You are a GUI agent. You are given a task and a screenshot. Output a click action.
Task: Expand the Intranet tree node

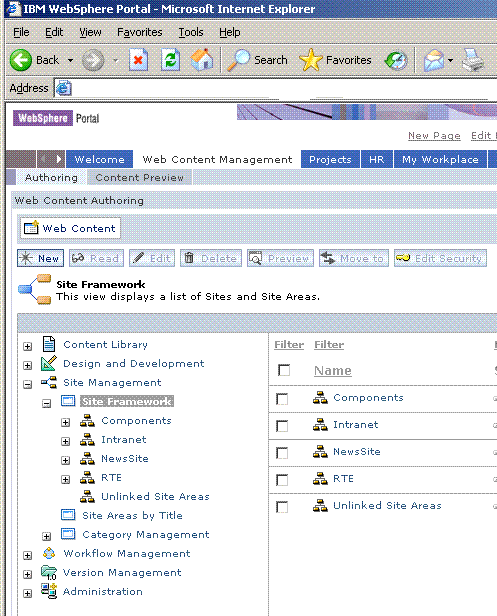66,441
